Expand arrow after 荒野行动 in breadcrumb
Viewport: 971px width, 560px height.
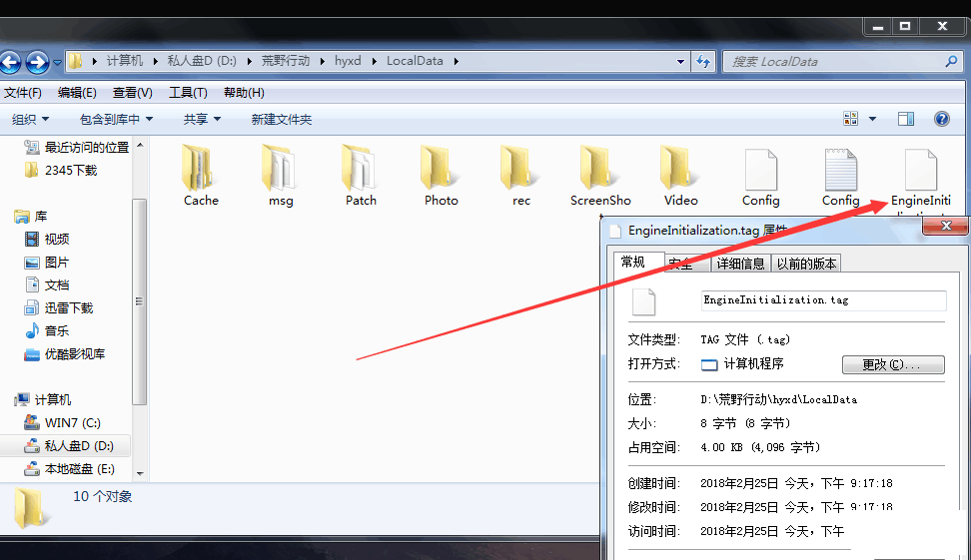click(323, 61)
